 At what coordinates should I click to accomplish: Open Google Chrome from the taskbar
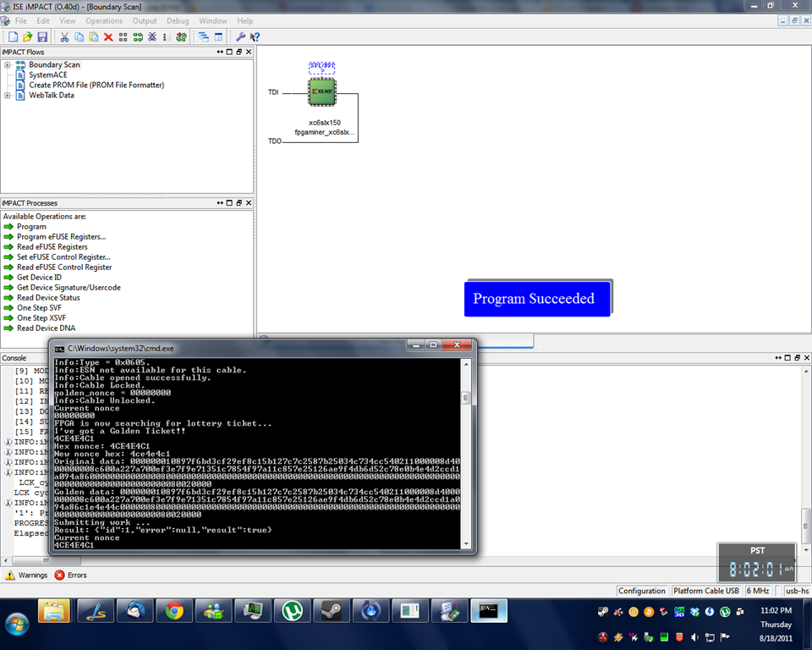coord(174,611)
